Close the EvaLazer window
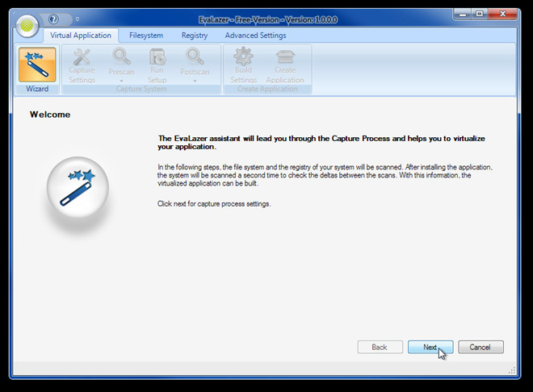 pos(503,14)
